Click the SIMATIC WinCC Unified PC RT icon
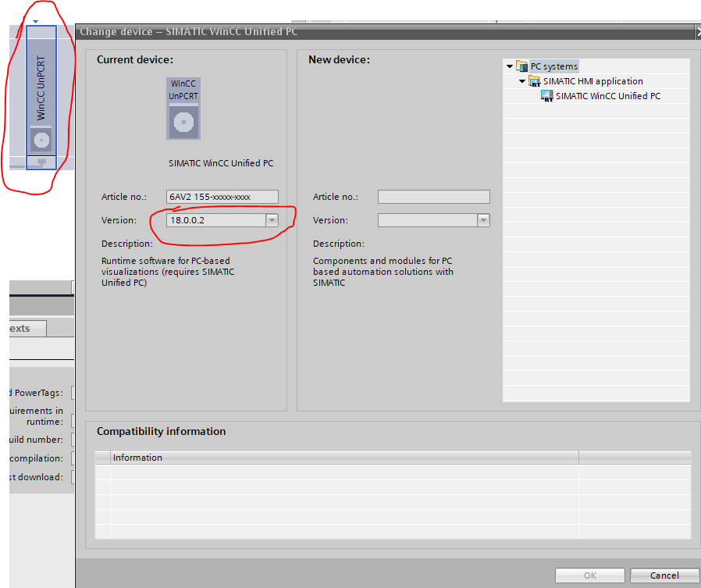Screen dimensions: 701x588 547,96
